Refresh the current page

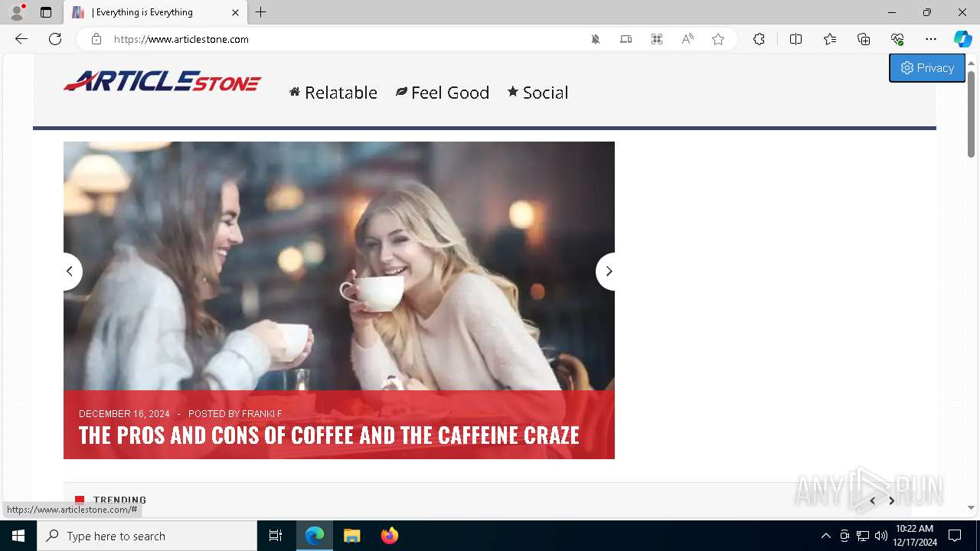[55, 39]
